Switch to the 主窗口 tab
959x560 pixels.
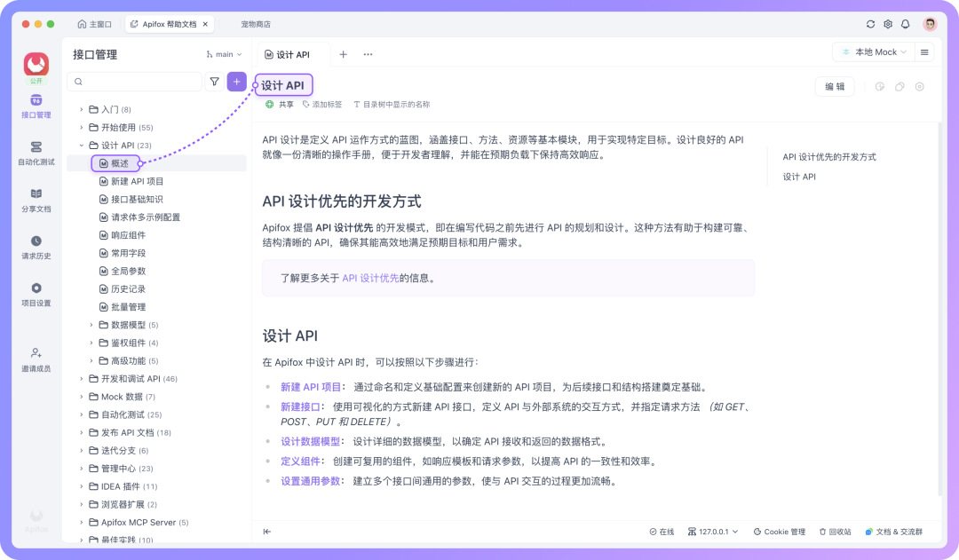point(94,25)
